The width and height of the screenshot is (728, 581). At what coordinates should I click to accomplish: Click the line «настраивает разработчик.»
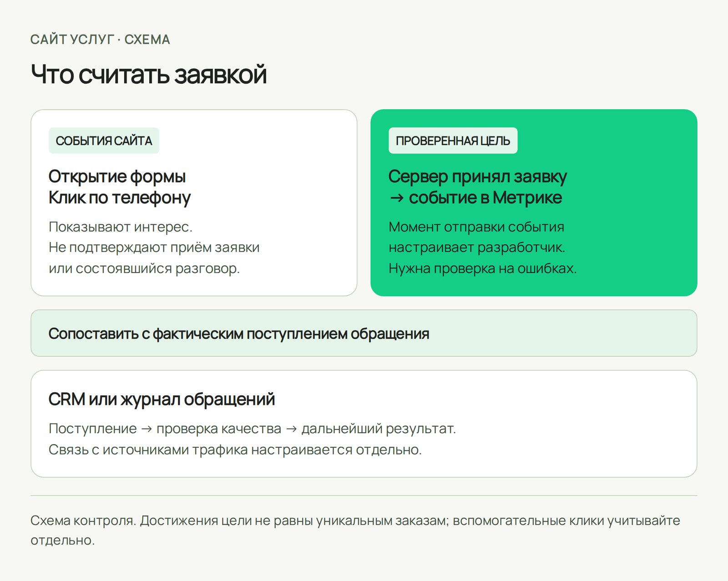[477, 248]
